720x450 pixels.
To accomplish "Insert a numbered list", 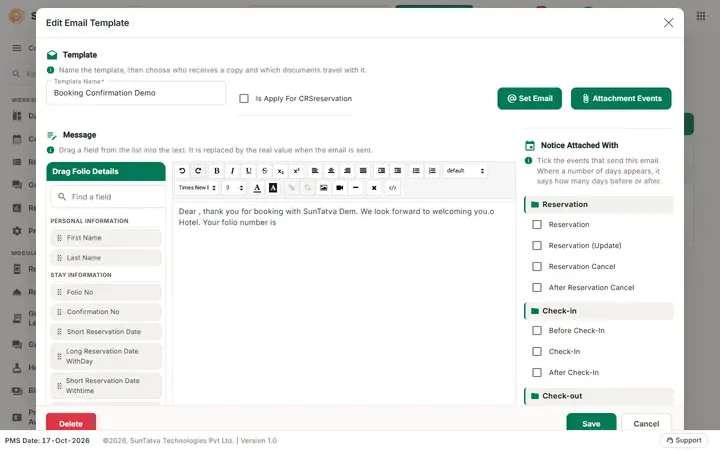I will [x=432, y=171].
